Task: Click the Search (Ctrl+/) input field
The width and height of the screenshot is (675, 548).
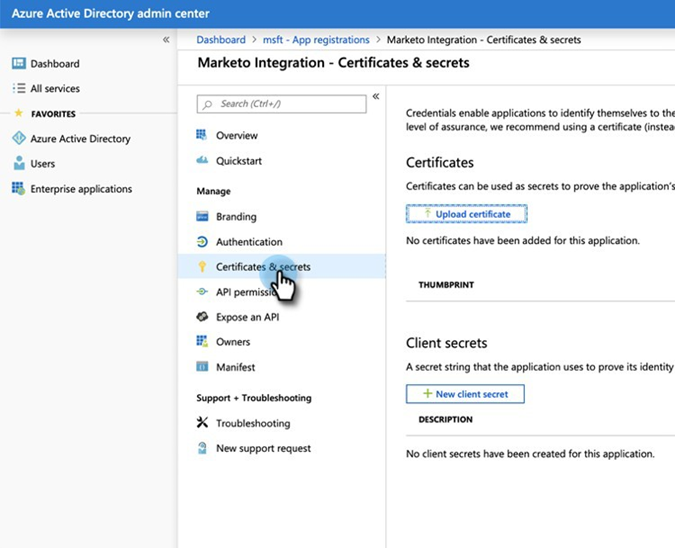Action: (x=282, y=104)
